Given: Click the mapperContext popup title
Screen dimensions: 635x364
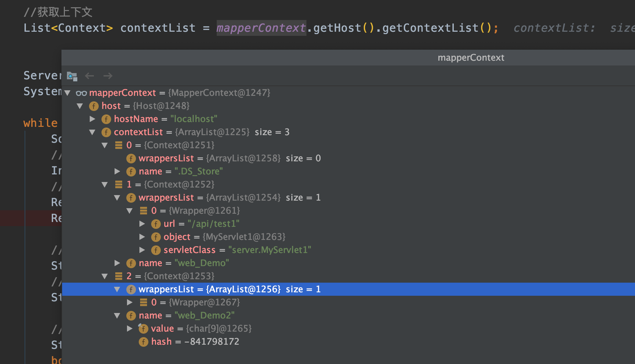Looking at the screenshot, I should (x=471, y=58).
